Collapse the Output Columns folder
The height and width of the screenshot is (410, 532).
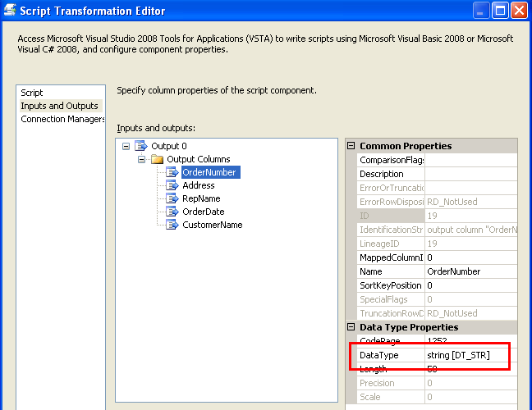tap(142, 159)
